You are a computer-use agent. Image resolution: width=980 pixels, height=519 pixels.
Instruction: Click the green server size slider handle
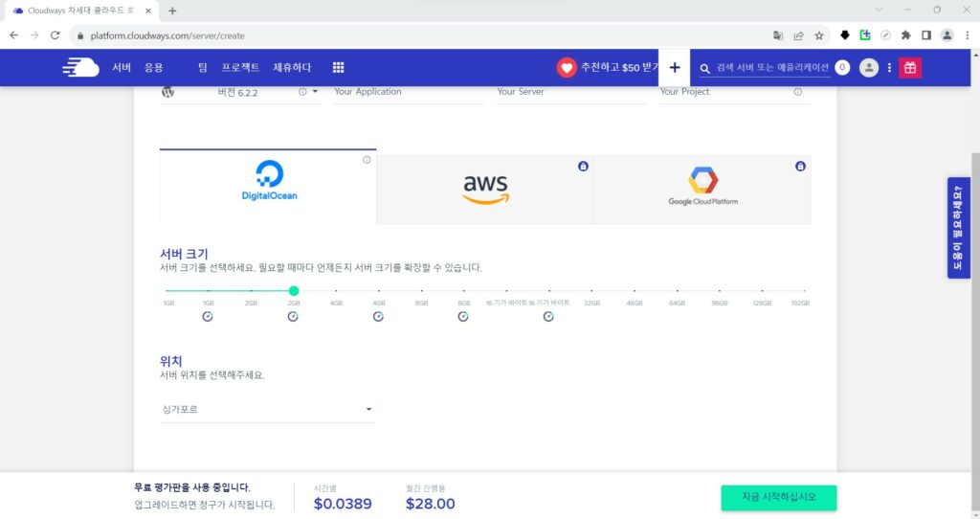click(294, 291)
